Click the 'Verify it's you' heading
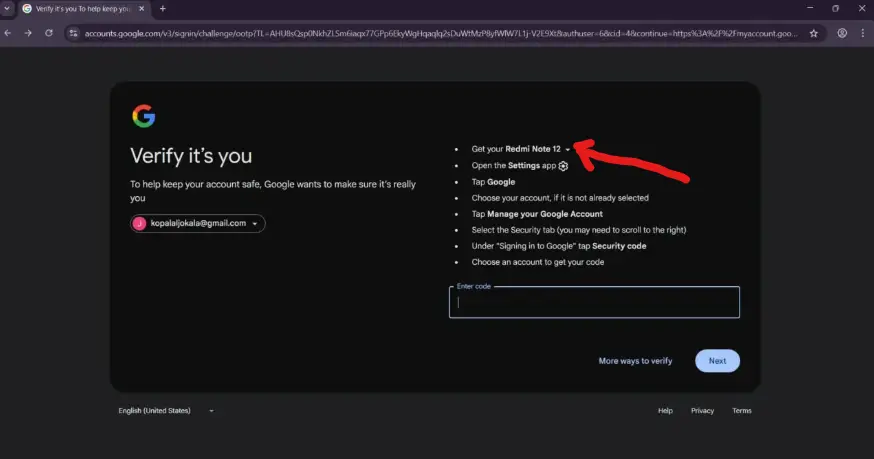Image resolution: width=874 pixels, height=459 pixels. (x=191, y=156)
